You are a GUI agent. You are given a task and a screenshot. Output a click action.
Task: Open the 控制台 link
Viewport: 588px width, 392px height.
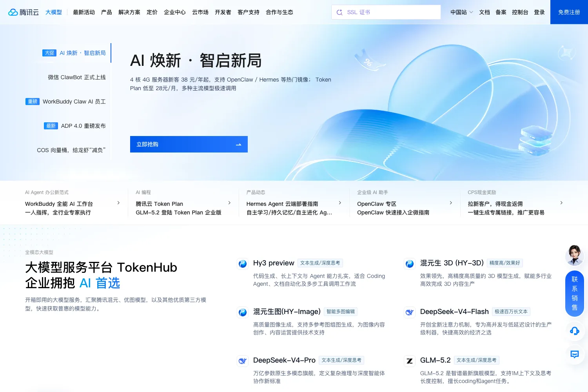520,12
